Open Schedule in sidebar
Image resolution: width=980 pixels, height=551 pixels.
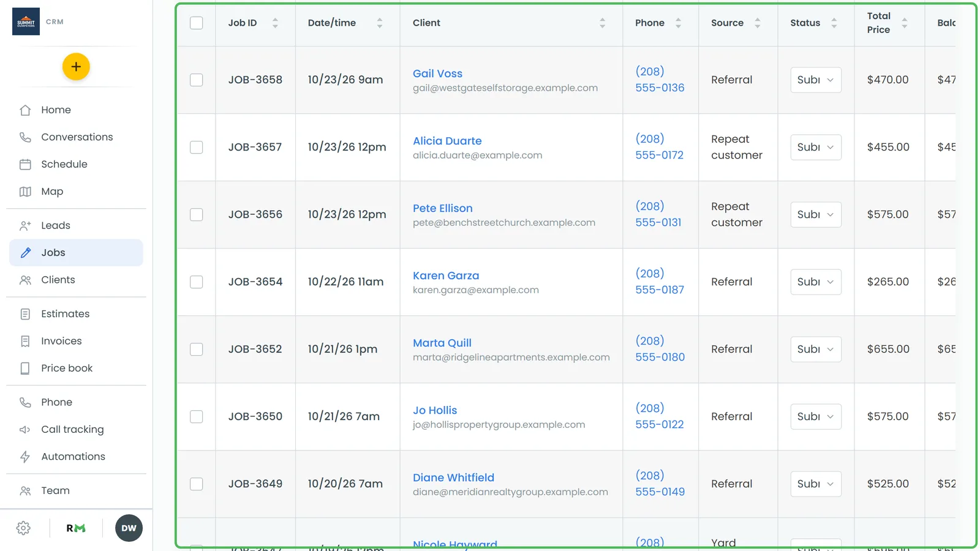pyautogui.click(x=76, y=164)
